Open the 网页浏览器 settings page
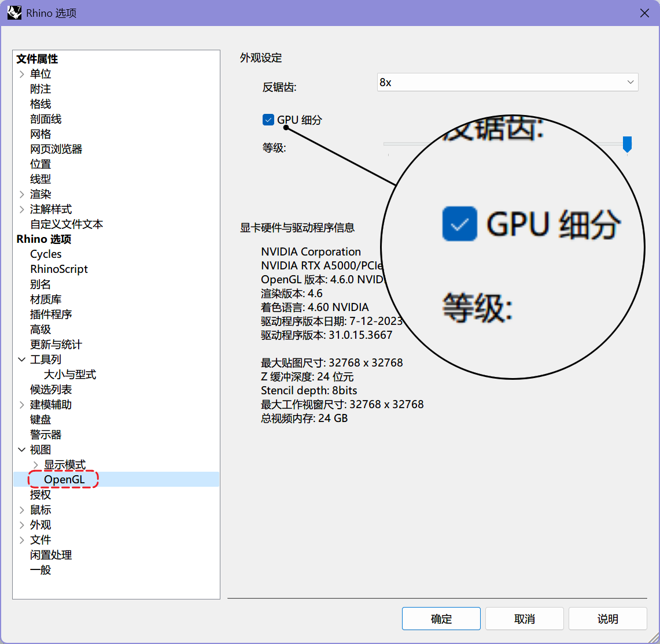660x644 pixels. (x=56, y=149)
